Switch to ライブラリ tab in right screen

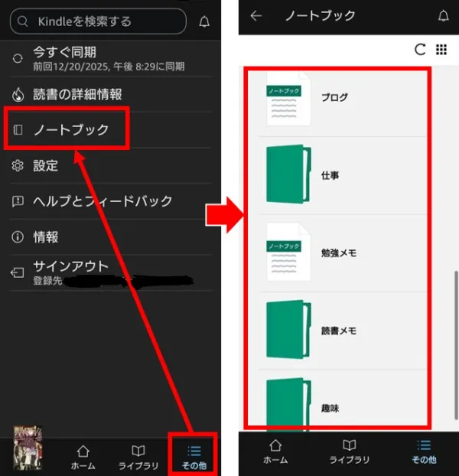coord(349,452)
